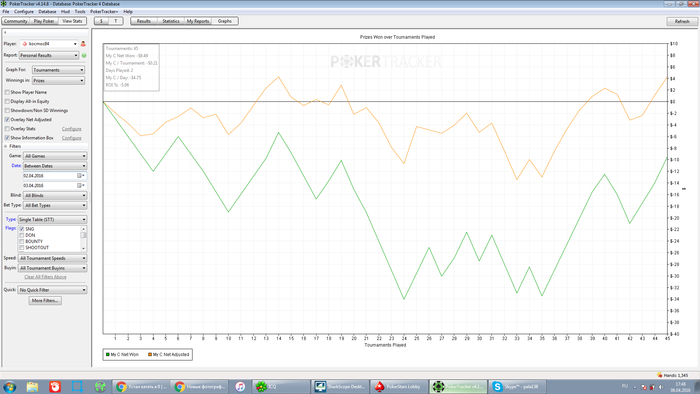Enable Show Player Name checkbox
The width and height of the screenshot is (700, 394).
(x=7, y=92)
